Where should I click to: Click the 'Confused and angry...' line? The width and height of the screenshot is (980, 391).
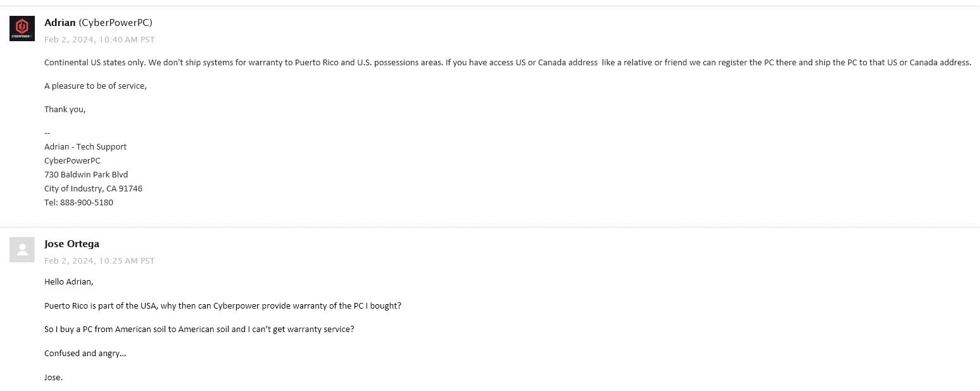85,353
